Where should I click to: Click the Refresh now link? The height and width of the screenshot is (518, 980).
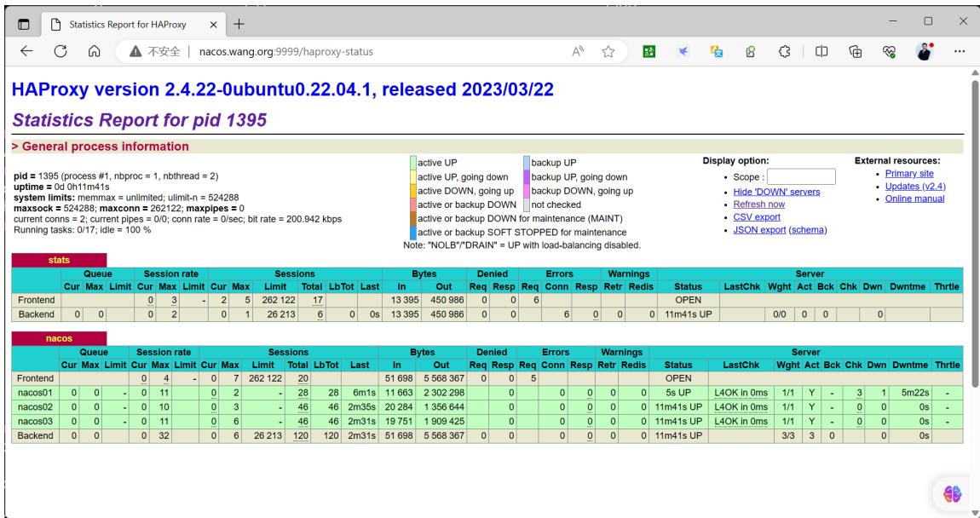pos(758,204)
